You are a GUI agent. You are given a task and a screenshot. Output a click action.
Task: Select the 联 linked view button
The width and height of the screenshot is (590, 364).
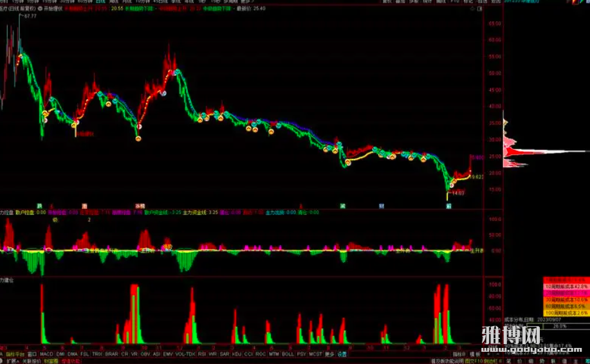pyautogui.click(x=553, y=361)
